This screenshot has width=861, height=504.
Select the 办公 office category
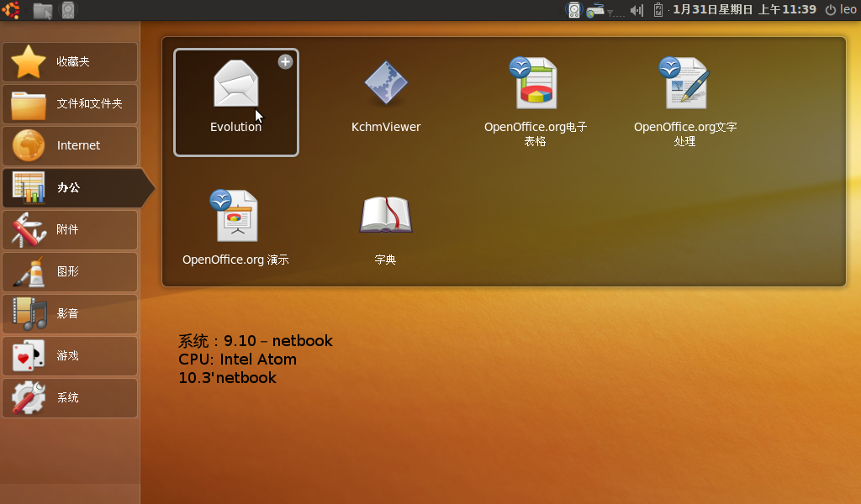coord(77,188)
